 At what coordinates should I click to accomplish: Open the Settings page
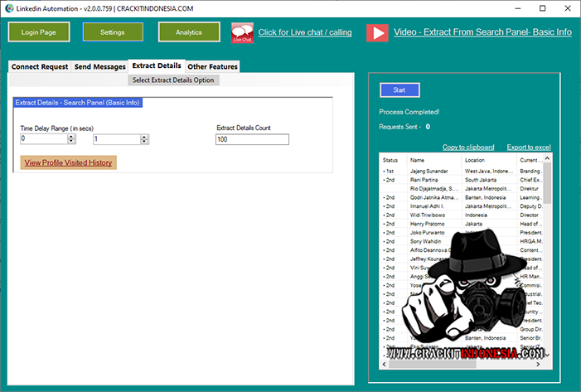[x=112, y=32]
